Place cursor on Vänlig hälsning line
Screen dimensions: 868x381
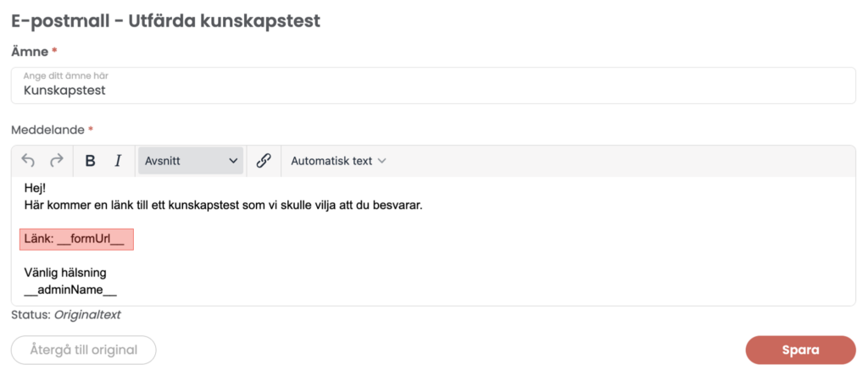click(x=65, y=273)
